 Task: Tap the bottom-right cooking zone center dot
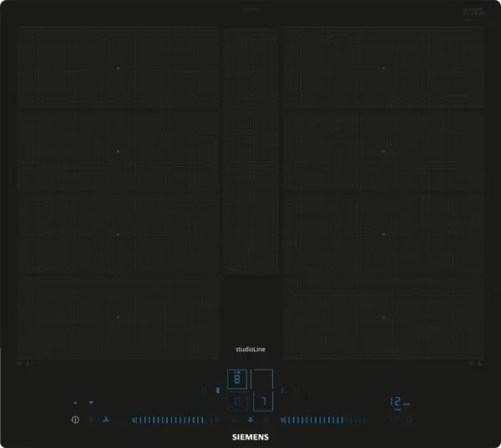point(383,317)
